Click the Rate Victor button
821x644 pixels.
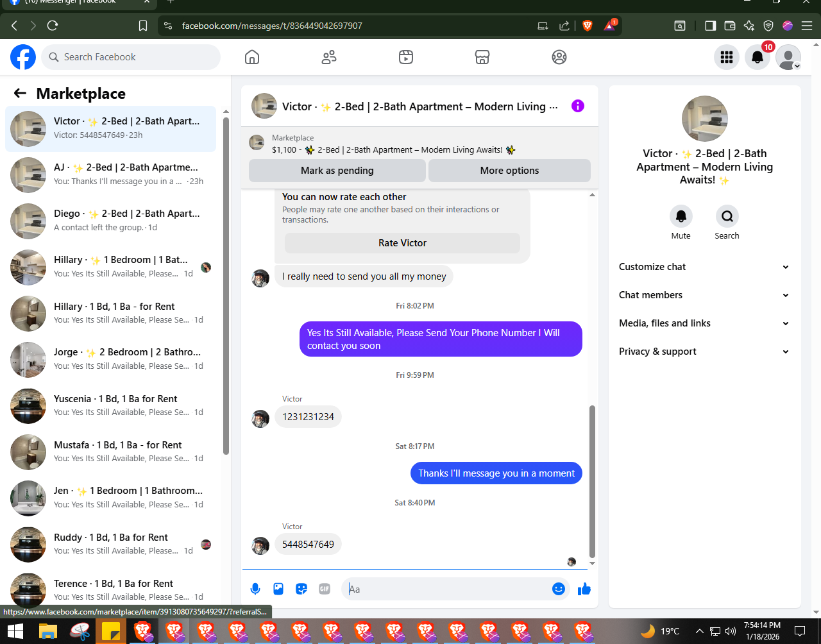[402, 243]
